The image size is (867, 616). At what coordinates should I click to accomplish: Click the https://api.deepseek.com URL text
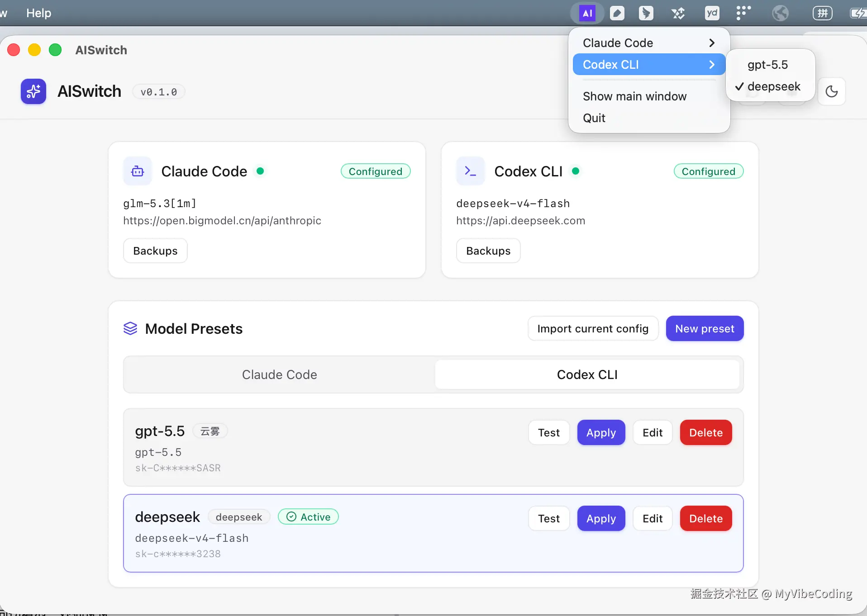521,220
